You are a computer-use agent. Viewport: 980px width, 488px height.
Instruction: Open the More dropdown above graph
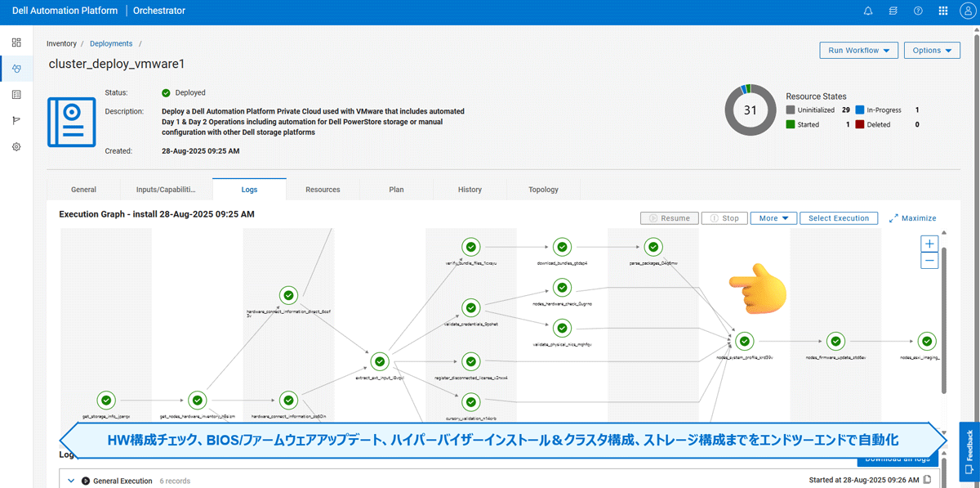[773, 218]
